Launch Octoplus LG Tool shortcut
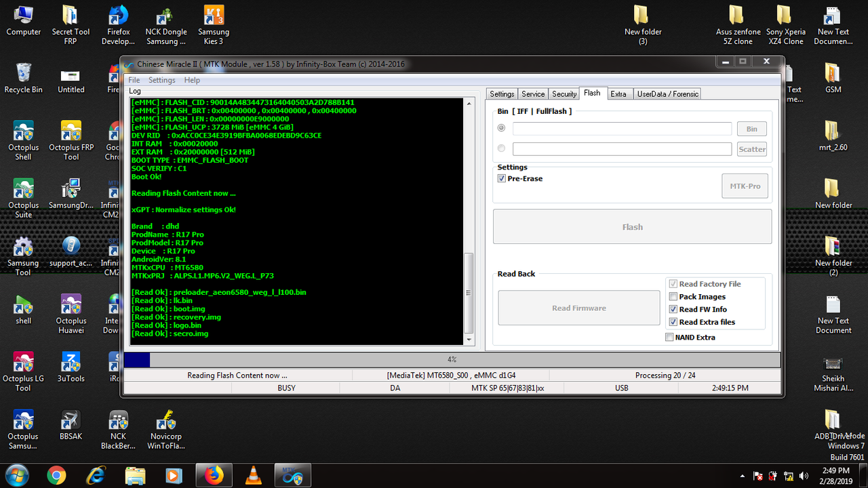The image size is (868, 488). click(24, 371)
